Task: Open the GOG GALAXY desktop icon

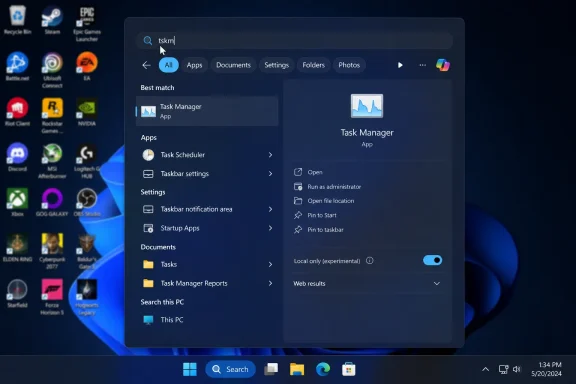Action: click(52, 202)
